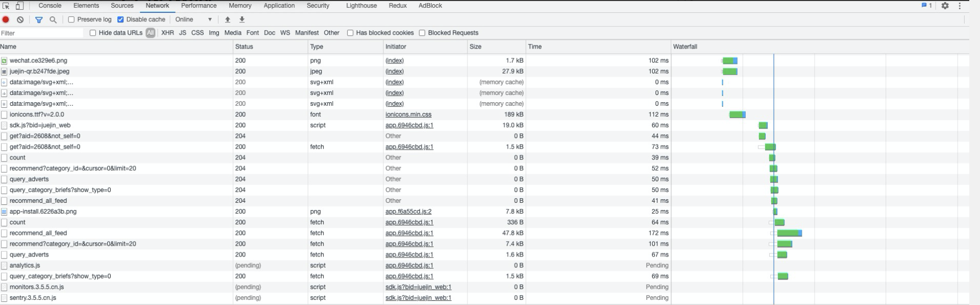Click the 189 kB size cell
980x305 pixels.
pos(497,114)
